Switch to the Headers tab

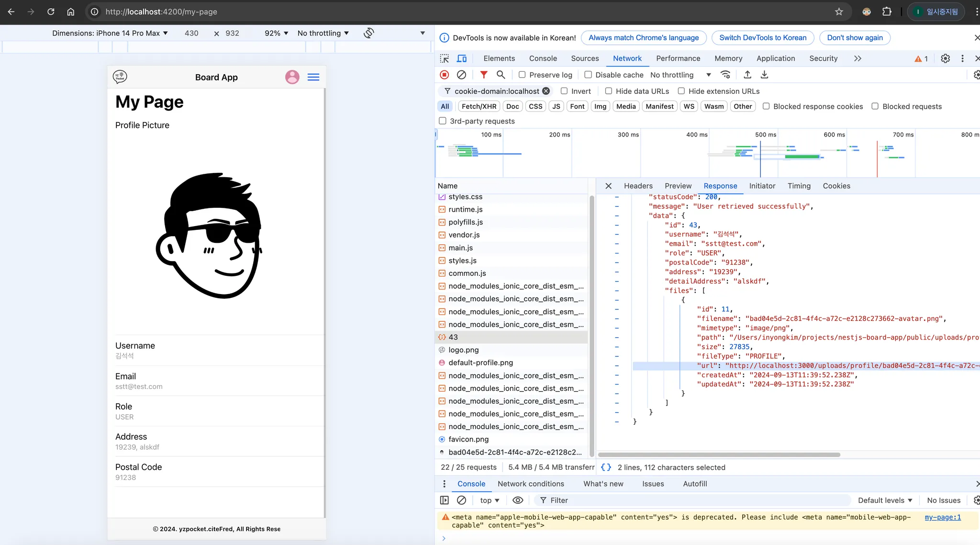638,186
